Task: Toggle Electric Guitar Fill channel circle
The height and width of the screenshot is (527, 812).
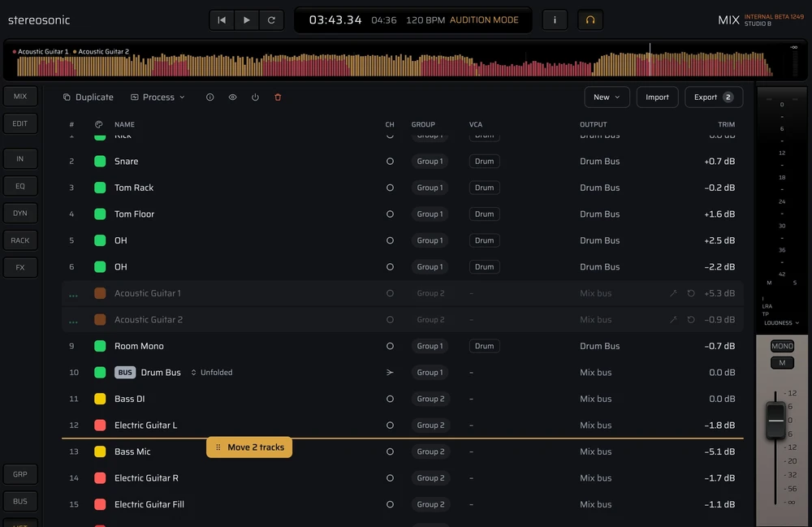Action: click(x=390, y=504)
